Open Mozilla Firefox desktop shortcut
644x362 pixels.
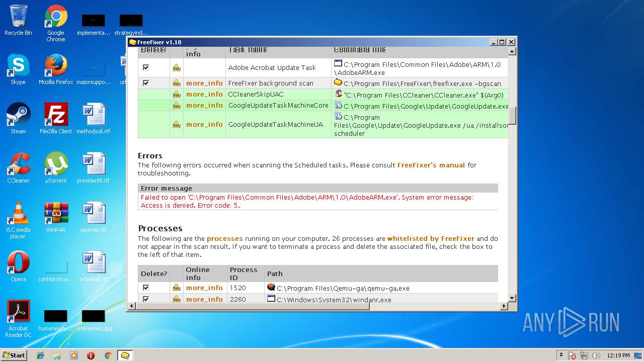pyautogui.click(x=56, y=69)
